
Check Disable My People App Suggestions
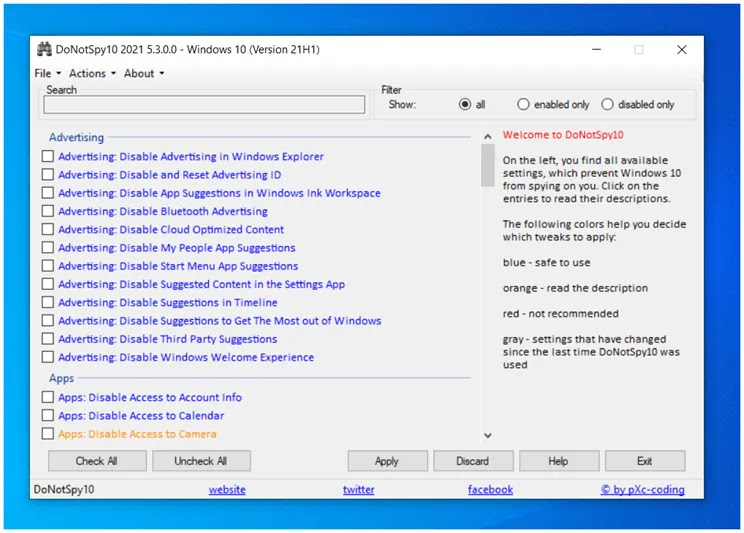click(47, 248)
